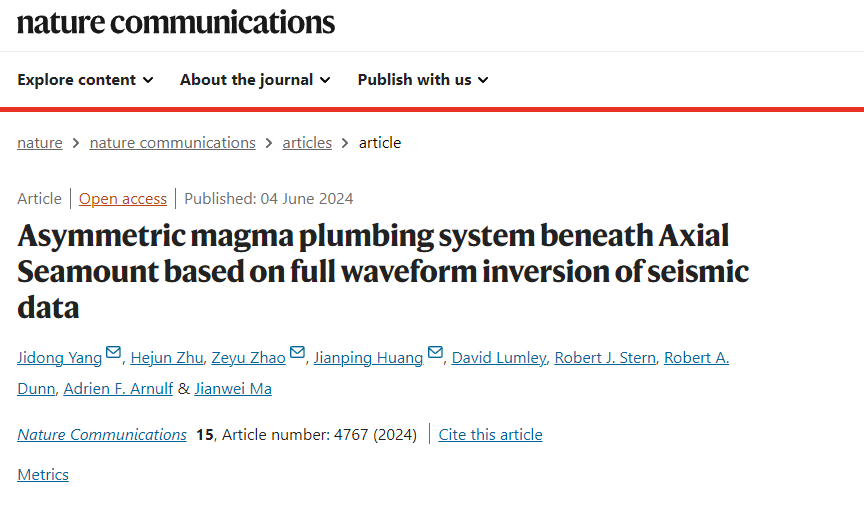Expand the Explore content menu

click(85, 80)
